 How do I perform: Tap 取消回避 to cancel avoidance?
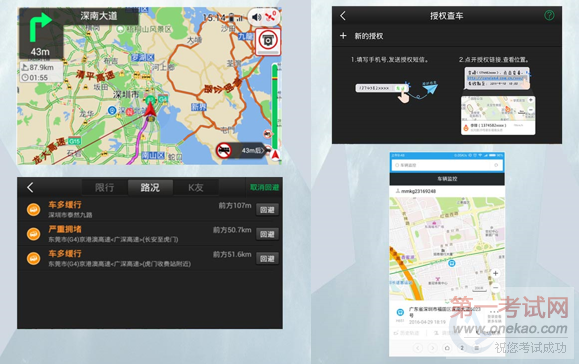[264, 187]
